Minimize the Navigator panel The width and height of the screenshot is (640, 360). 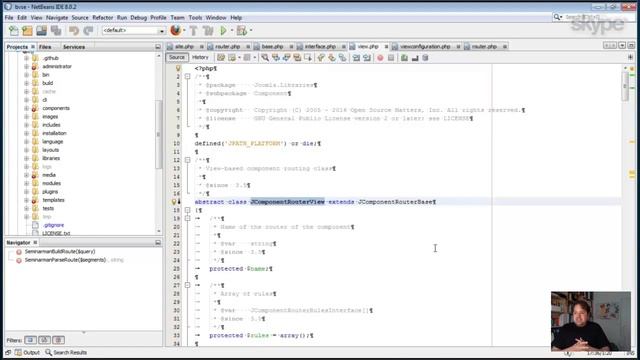click(x=158, y=243)
